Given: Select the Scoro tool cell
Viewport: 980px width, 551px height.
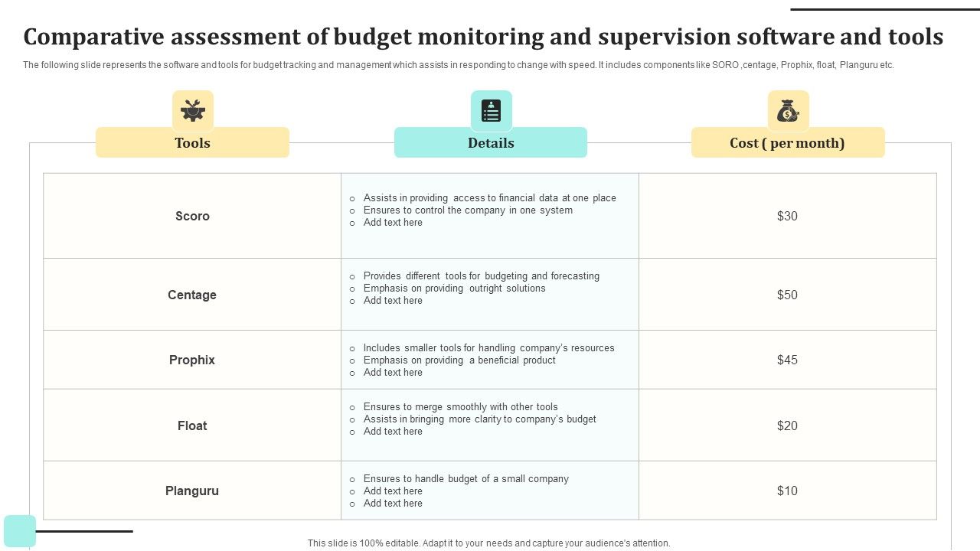Looking at the screenshot, I should click(192, 216).
